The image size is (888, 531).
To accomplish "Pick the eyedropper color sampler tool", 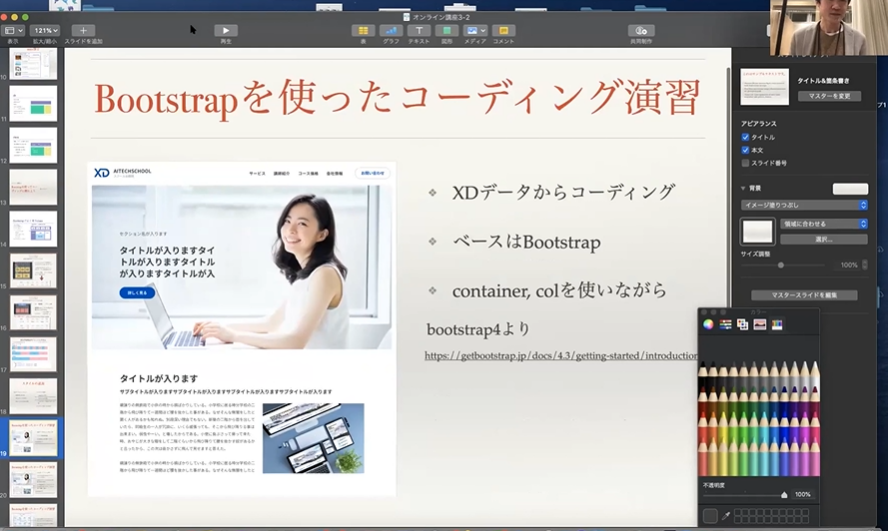I will [726, 515].
